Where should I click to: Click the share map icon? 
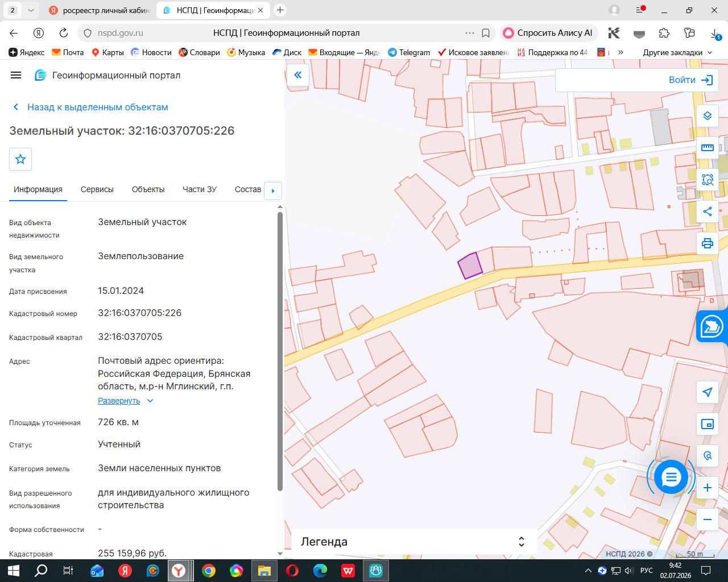point(707,211)
